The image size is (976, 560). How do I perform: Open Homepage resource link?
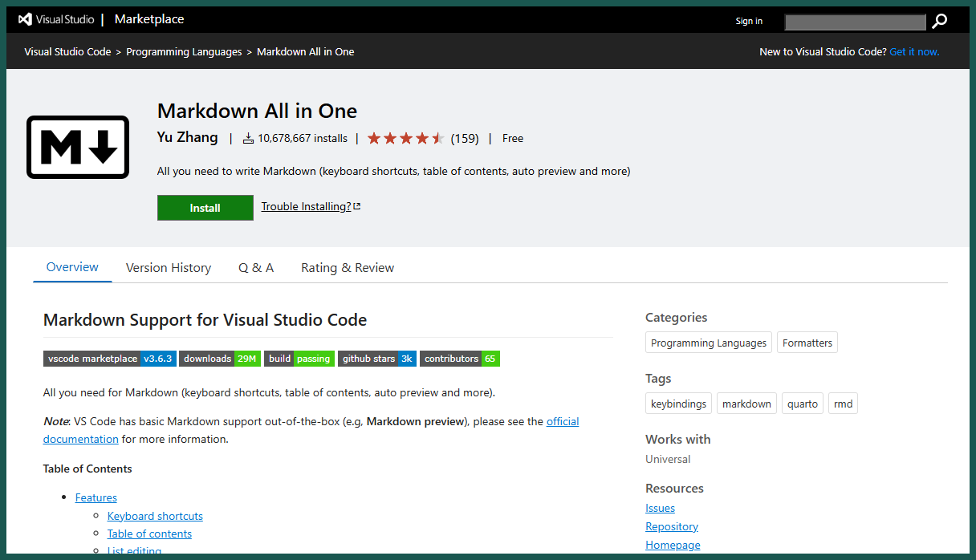tap(673, 545)
